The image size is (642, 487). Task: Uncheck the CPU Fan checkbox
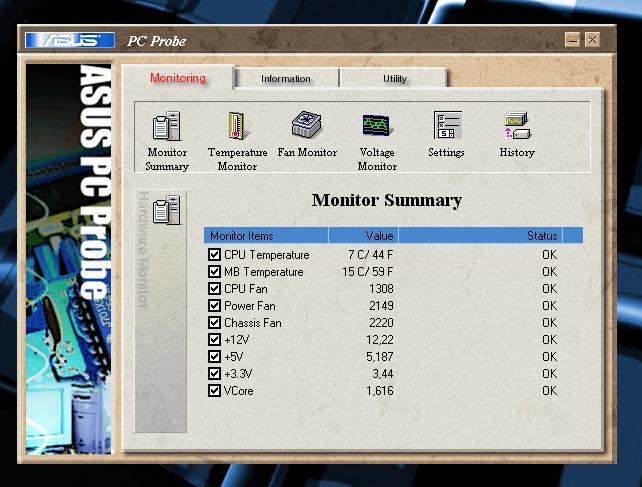(214, 288)
